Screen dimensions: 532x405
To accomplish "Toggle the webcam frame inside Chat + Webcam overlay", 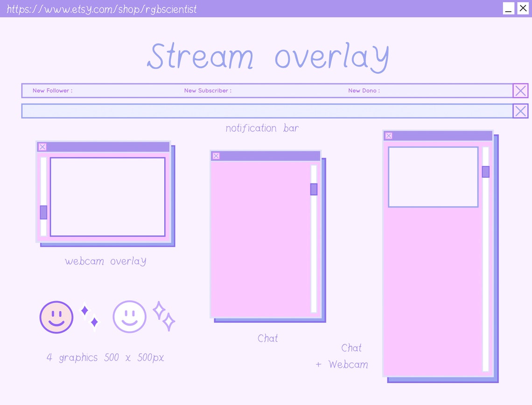I will [433, 177].
